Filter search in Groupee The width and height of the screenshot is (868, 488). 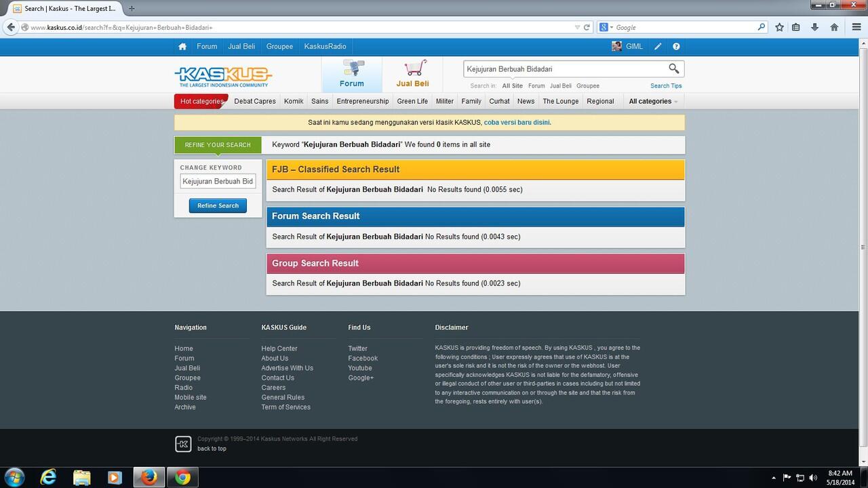(588, 86)
